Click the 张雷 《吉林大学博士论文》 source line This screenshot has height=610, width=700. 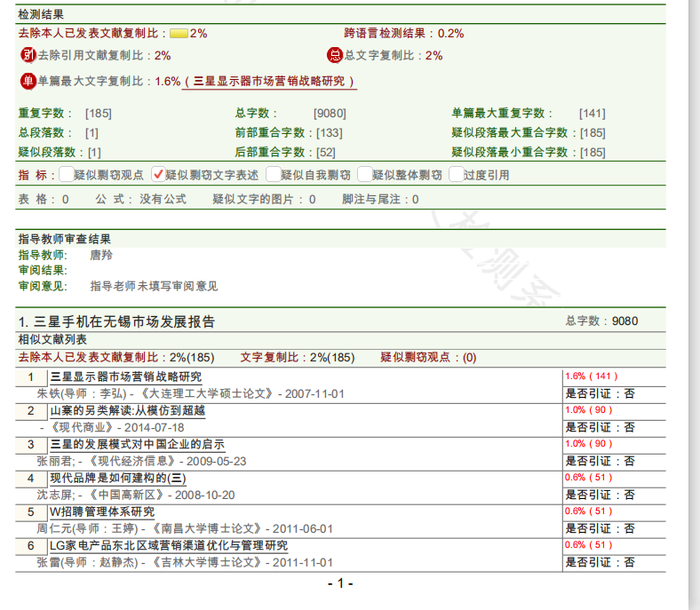[185, 563]
